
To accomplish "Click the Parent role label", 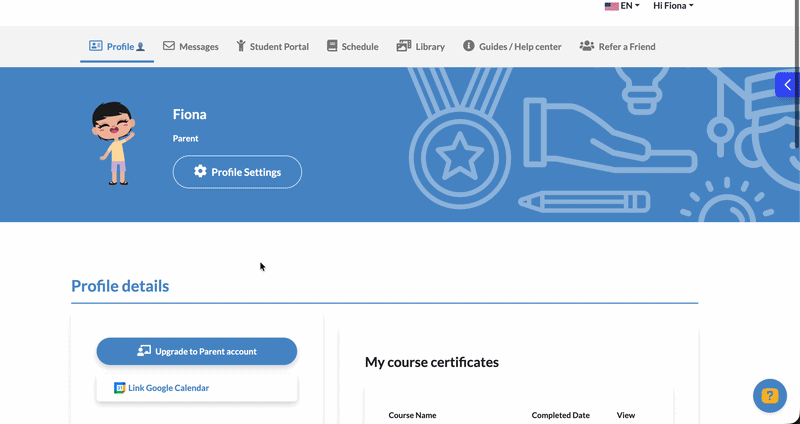I will pyautogui.click(x=185, y=138).
